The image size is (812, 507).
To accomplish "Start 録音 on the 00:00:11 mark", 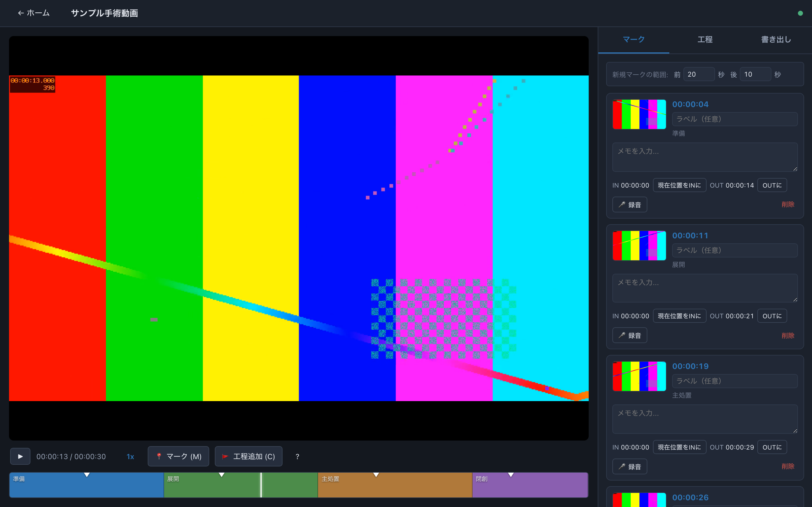I will tap(630, 335).
